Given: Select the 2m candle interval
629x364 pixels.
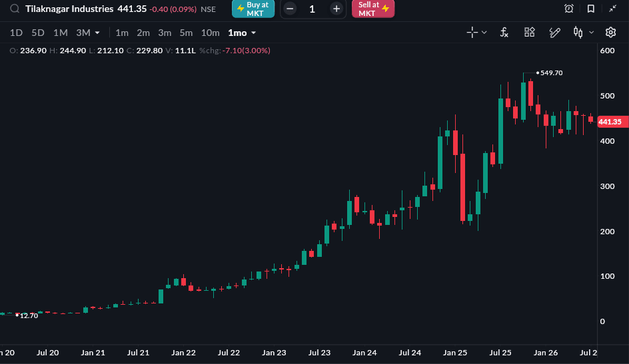Looking at the screenshot, I should pyautogui.click(x=143, y=33).
